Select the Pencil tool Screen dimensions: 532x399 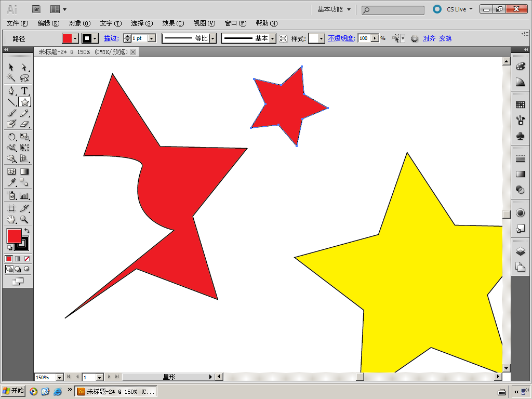click(x=24, y=113)
